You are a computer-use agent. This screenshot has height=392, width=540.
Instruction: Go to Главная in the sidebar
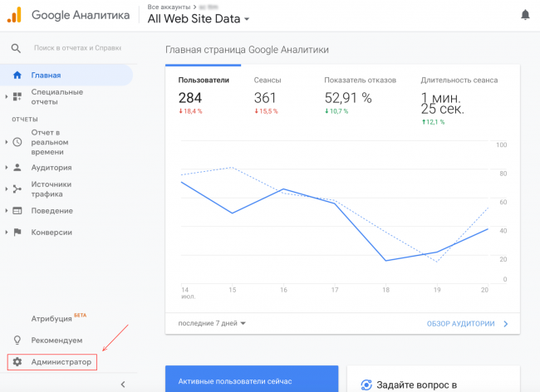(46, 76)
